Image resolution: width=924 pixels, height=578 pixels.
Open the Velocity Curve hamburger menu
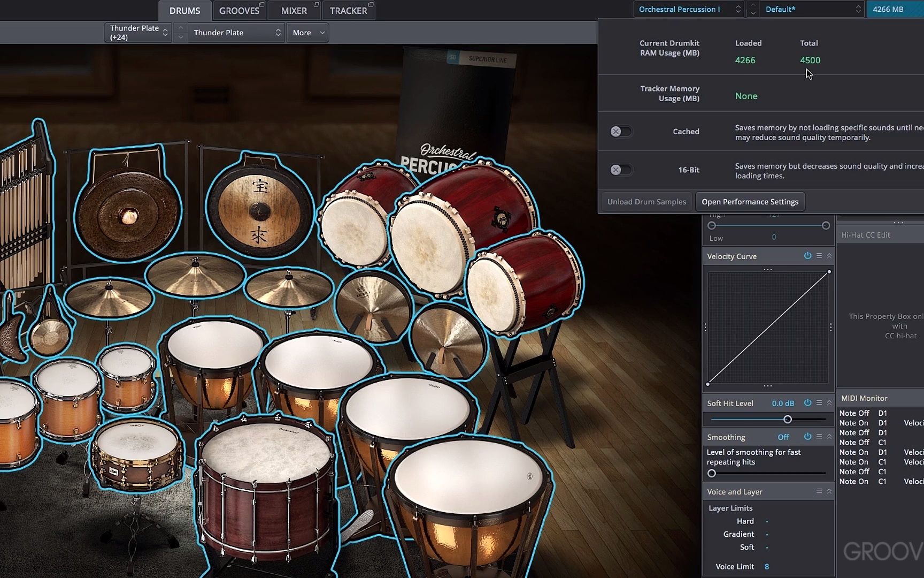[x=819, y=256]
